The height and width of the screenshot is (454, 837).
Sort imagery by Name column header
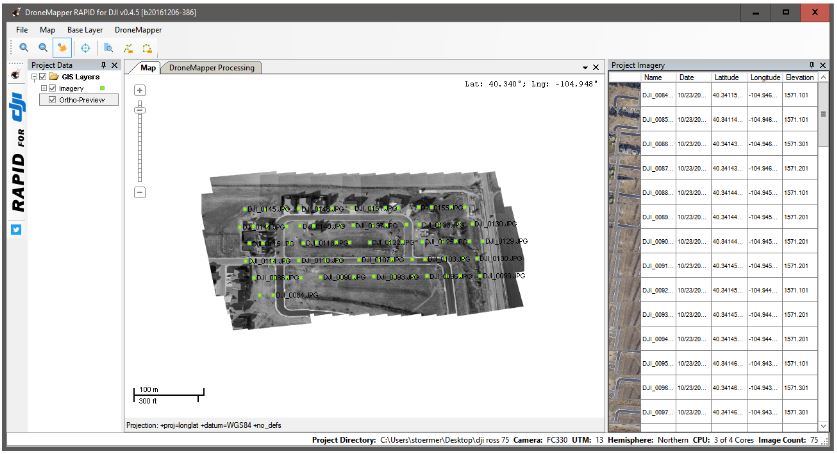click(x=658, y=77)
